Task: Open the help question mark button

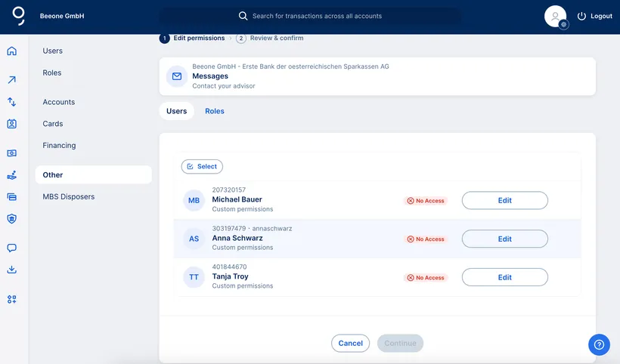Action: point(599,344)
